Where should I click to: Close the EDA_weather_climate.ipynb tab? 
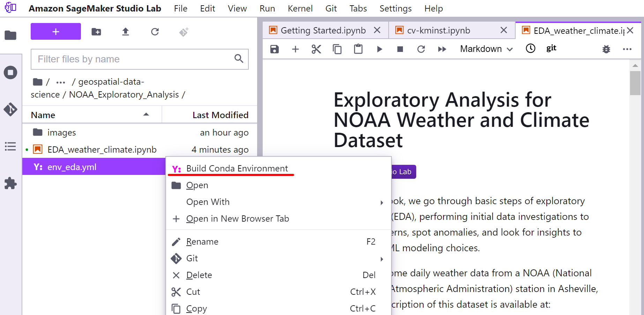[x=630, y=30]
